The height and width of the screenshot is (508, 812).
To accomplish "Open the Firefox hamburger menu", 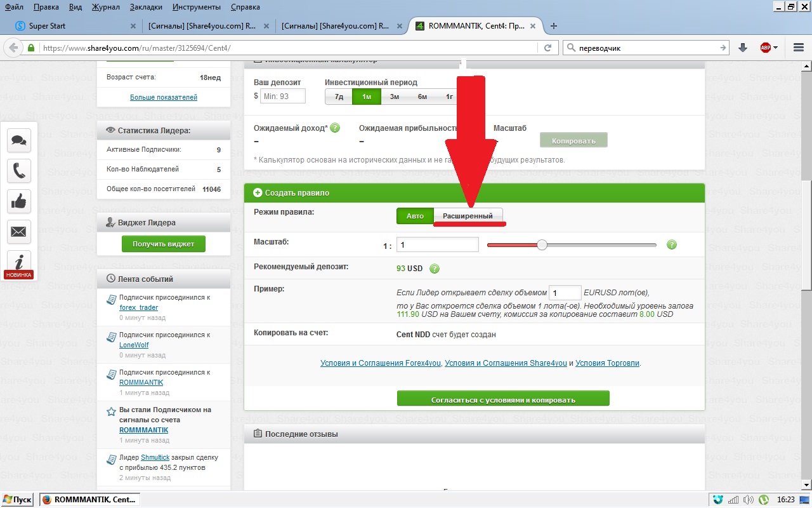I will [x=799, y=48].
